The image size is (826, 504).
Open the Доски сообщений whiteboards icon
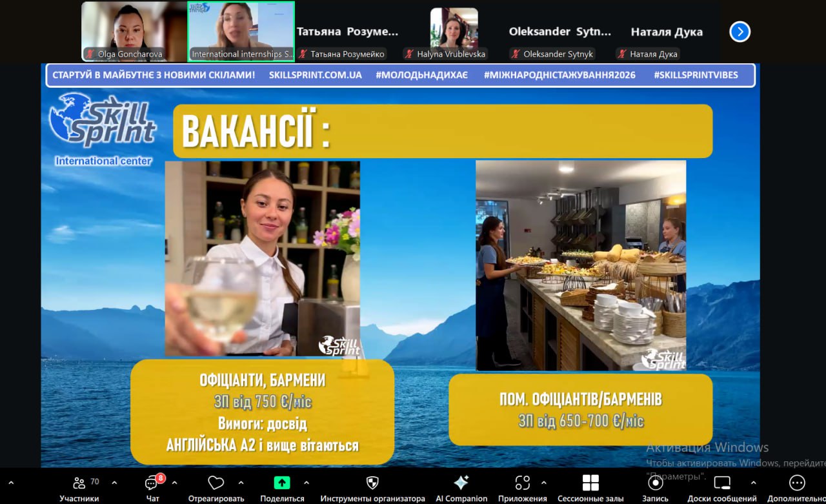pyautogui.click(x=722, y=483)
